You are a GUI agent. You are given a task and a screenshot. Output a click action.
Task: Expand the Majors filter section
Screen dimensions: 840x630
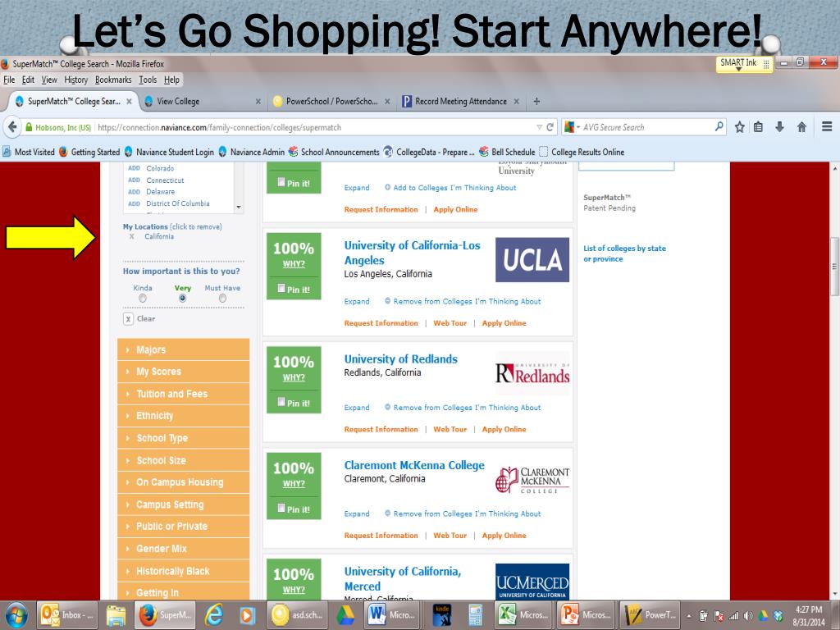tap(183, 349)
